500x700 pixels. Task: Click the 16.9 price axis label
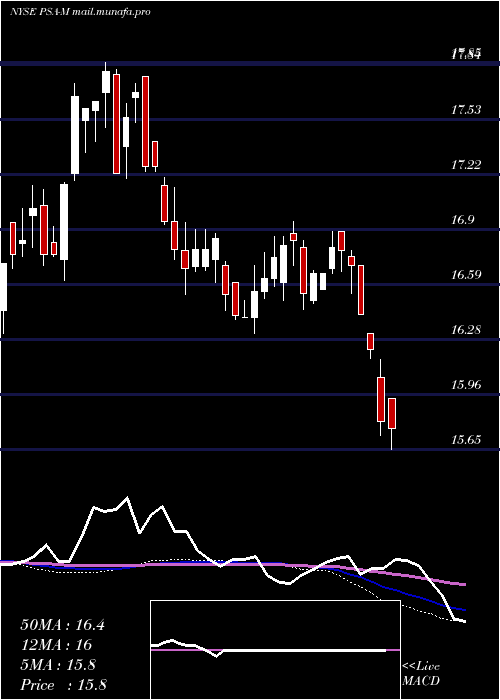pos(463,220)
